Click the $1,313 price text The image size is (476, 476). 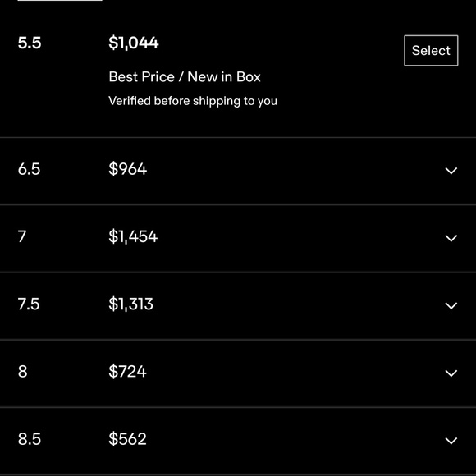pos(130,304)
